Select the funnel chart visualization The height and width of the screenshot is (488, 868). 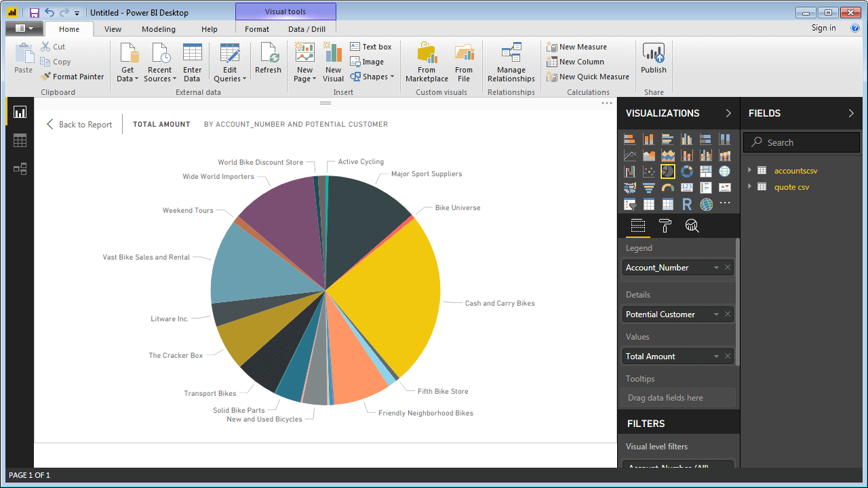[x=649, y=188]
